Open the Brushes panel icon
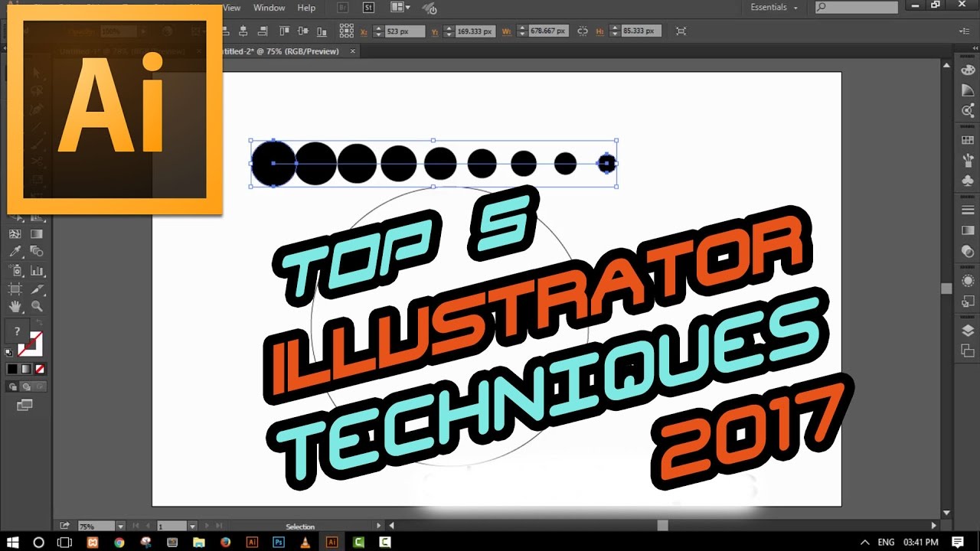 pyautogui.click(x=968, y=161)
